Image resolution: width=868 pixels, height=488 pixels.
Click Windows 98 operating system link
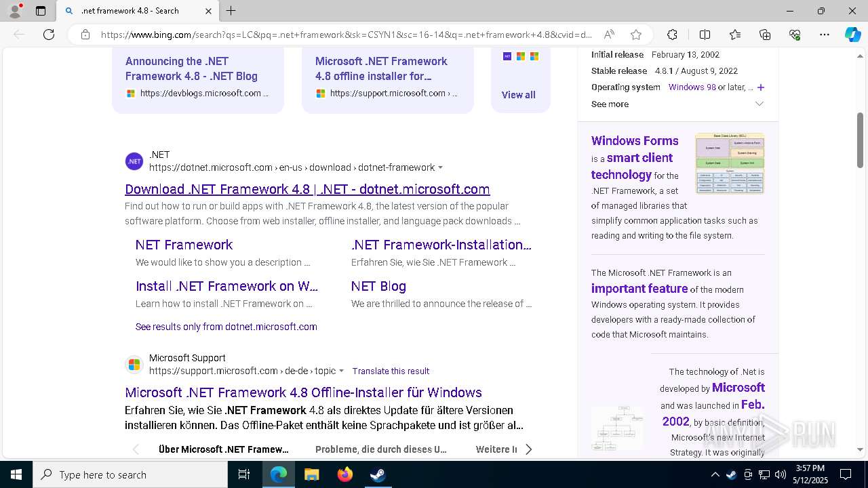point(692,87)
